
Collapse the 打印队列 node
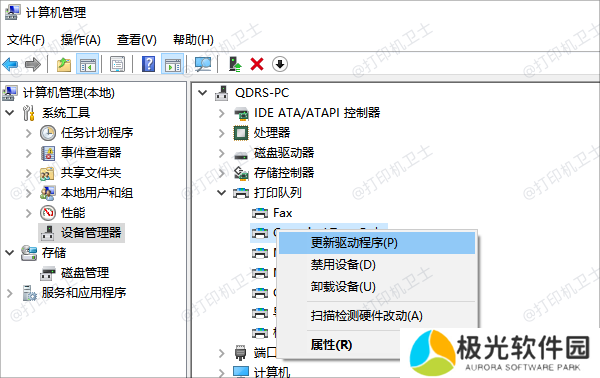pos(222,193)
